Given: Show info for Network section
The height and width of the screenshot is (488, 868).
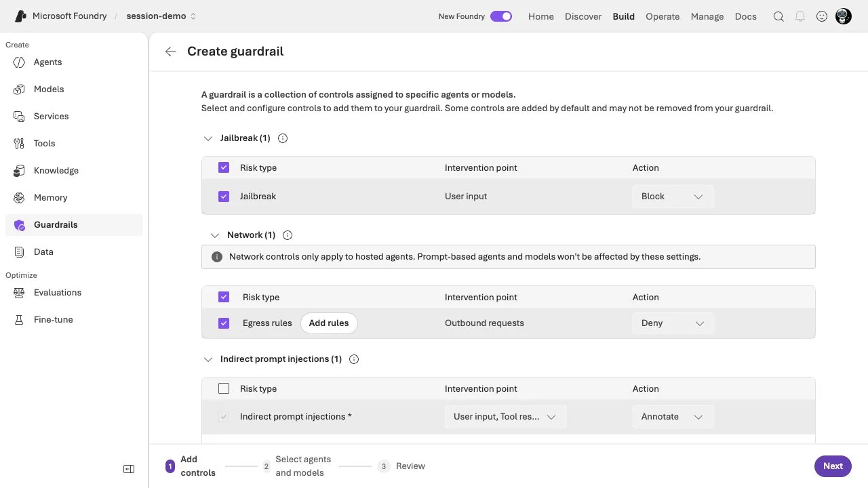Looking at the screenshot, I should point(288,235).
